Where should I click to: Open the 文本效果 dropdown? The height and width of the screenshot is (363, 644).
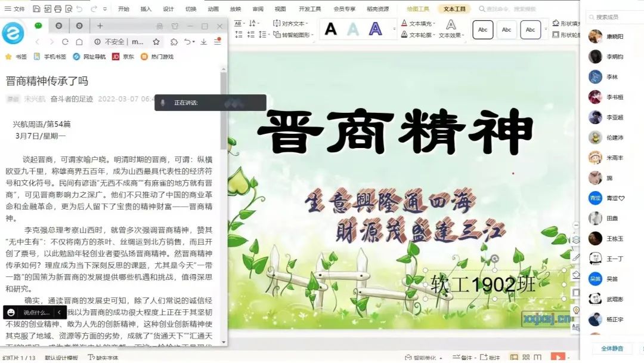point(451,29)
